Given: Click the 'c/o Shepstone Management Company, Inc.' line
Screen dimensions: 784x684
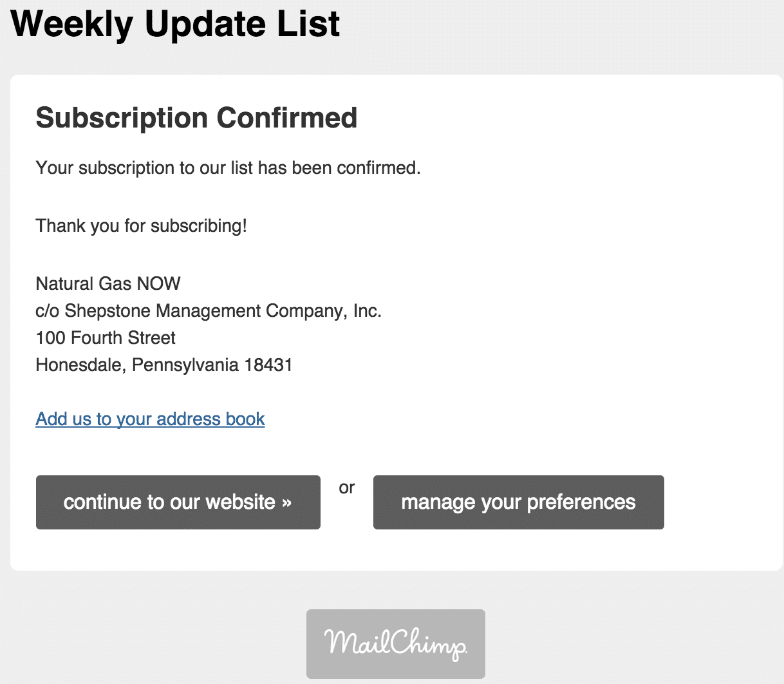Looking at the screenshot, I should pos(209,311).
